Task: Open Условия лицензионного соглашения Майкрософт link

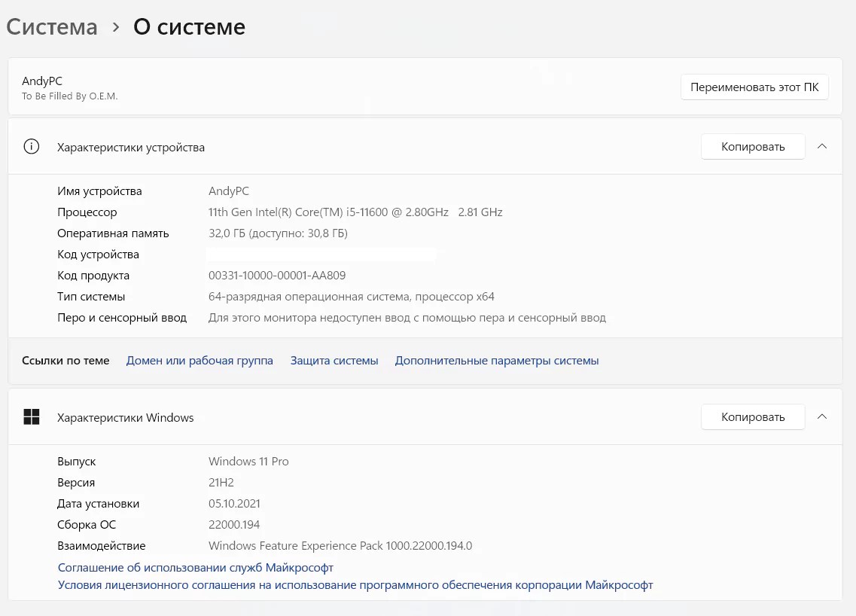Action: 355,585
